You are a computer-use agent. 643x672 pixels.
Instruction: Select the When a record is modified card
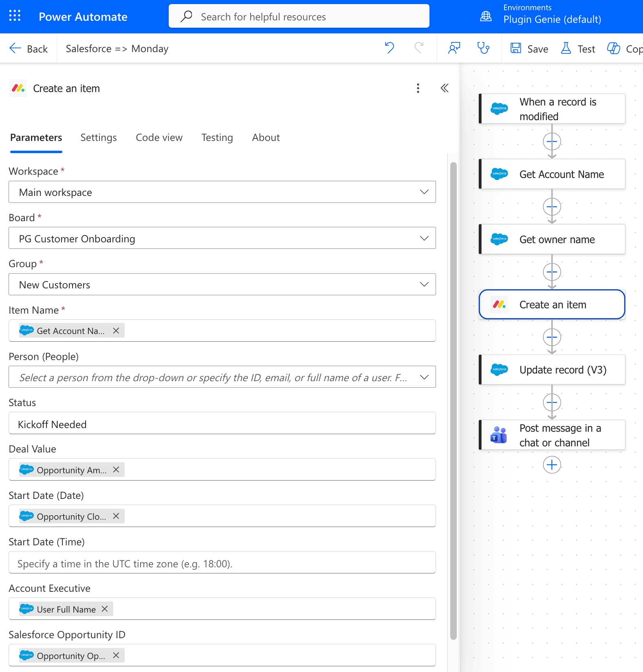[x=552, y=109]
